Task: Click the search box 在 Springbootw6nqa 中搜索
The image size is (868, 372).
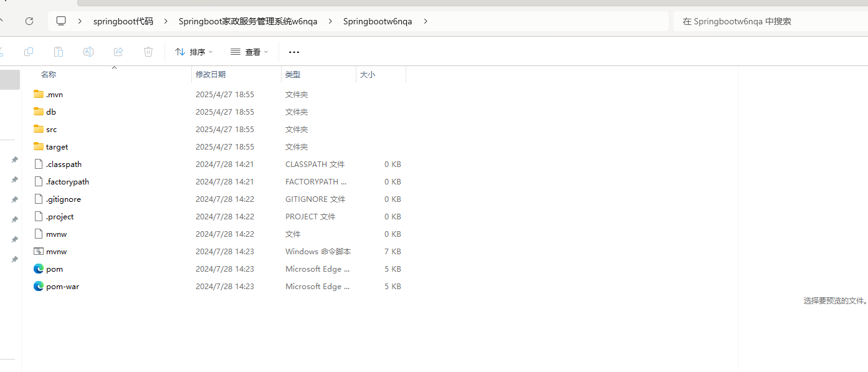Action: 771,21
